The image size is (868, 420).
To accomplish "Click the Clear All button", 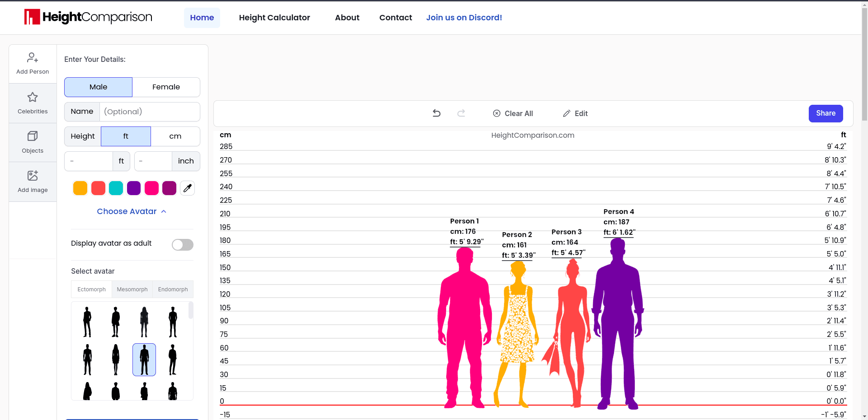I will pos(513,113).
